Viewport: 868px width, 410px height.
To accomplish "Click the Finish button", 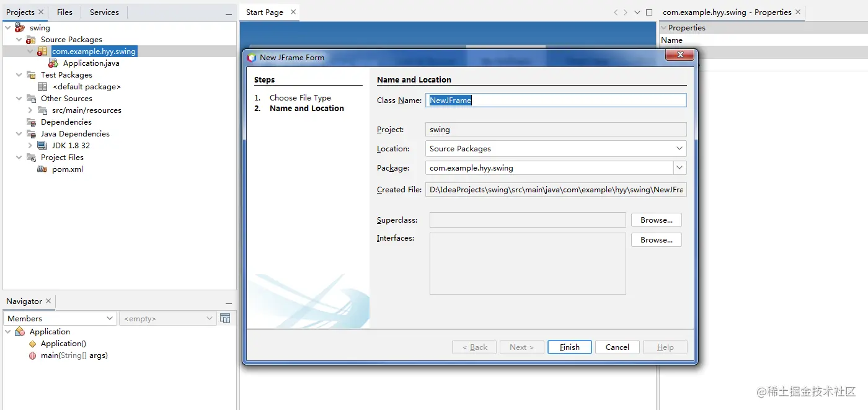I will coord(570,347).
